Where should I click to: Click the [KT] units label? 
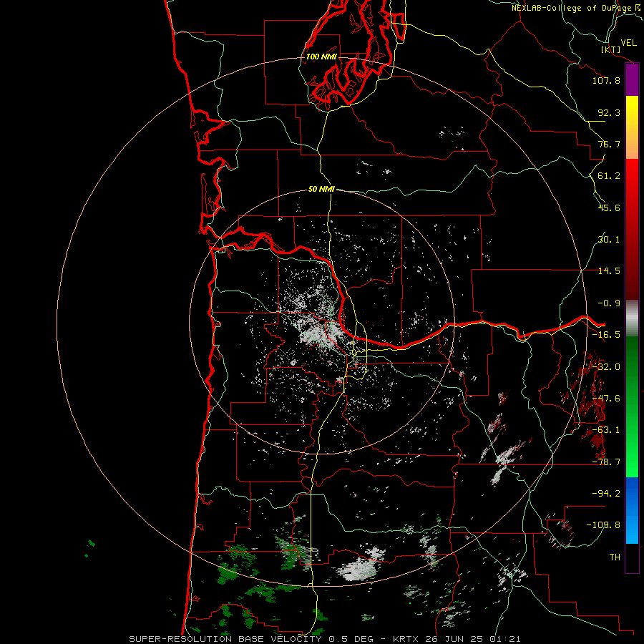coord(611,49)
